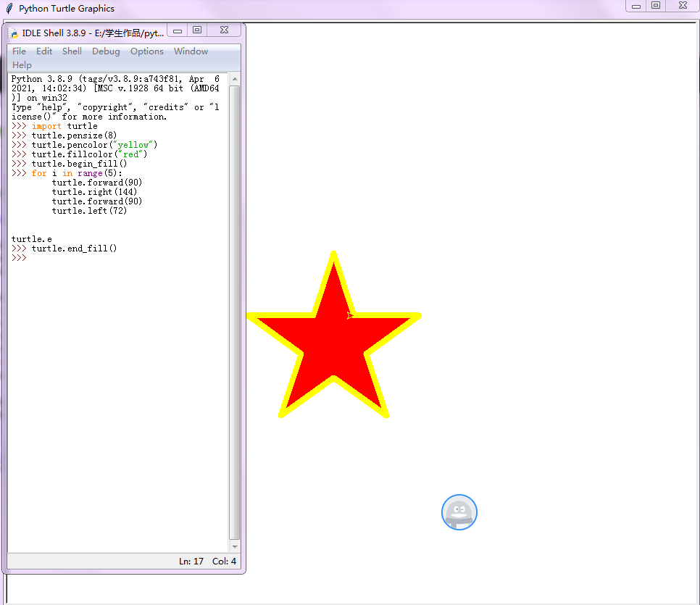Image resolution: width=700 pixels, height=605 pixels.
Task: Click the last empty >>> prompt
Action: pos(19,258)
